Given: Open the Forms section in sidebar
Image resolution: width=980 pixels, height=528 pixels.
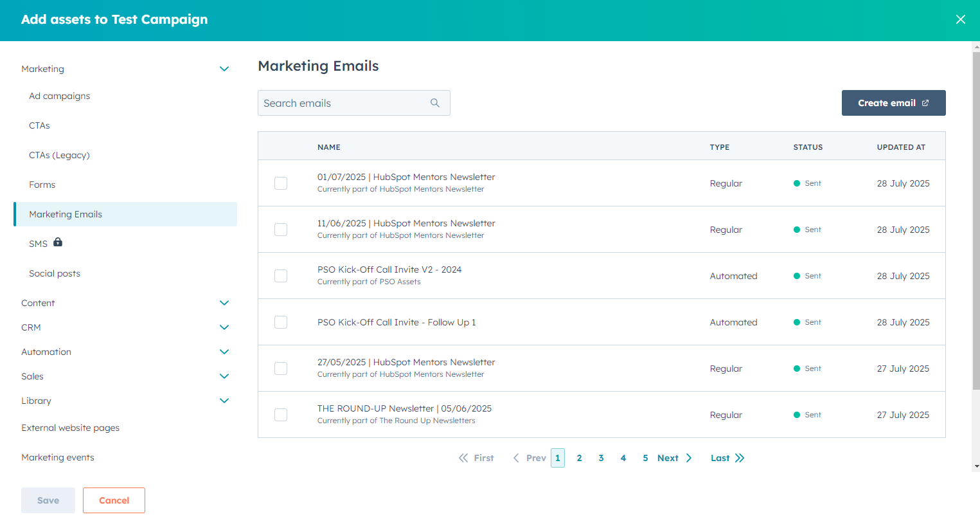Looking at the screenshot, I should (42, 184).
